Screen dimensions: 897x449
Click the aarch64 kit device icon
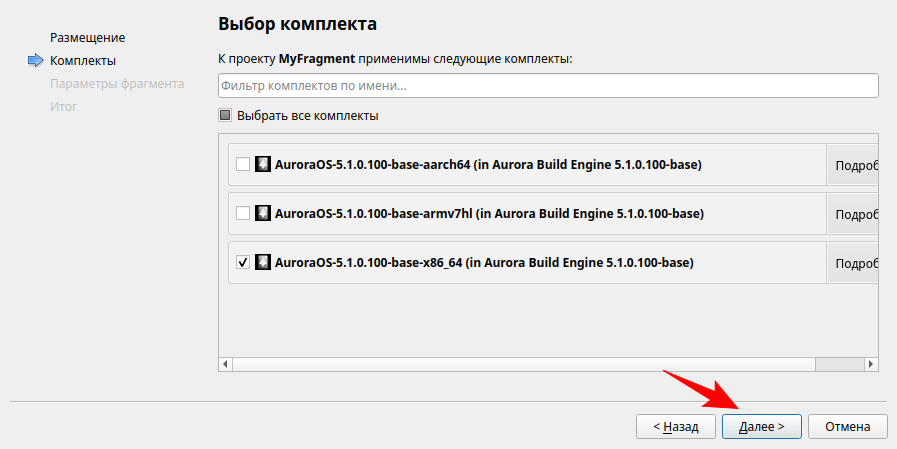263,164
